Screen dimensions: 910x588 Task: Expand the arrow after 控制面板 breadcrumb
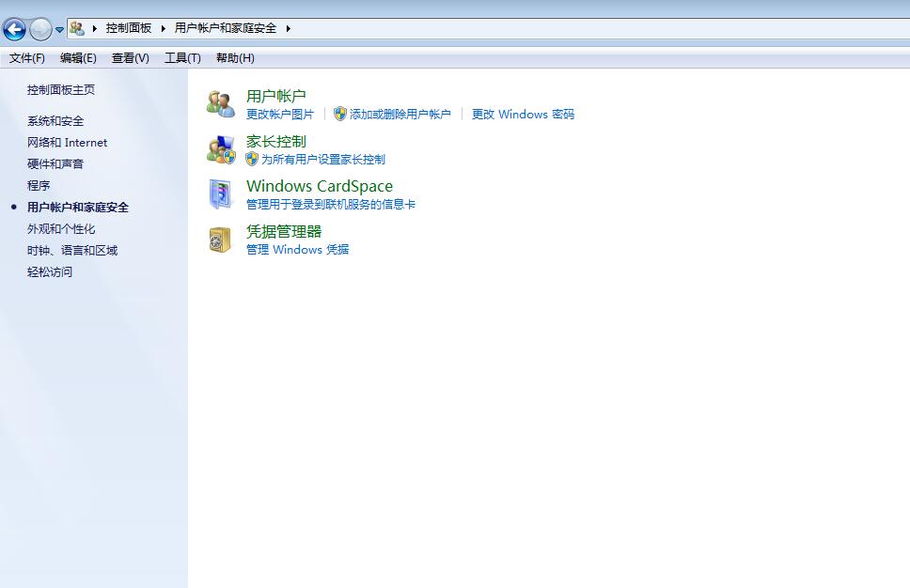(163, 28)
